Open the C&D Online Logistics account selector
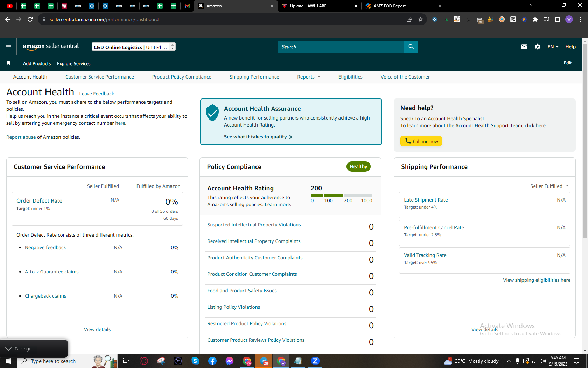The width and height of the screenshot is (588, 368). point(134,47)
